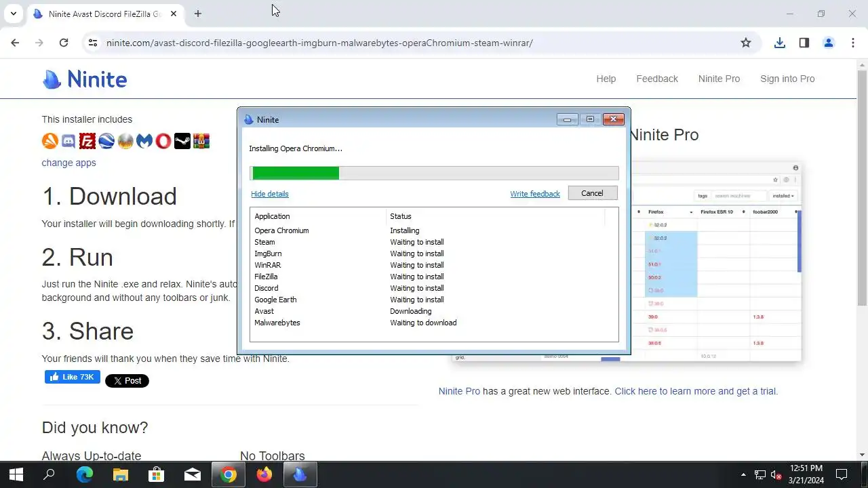This screenshot has width=868, height=488.
Task: Click the WinRAR icon on the page
Action: [x=201, y=141]
